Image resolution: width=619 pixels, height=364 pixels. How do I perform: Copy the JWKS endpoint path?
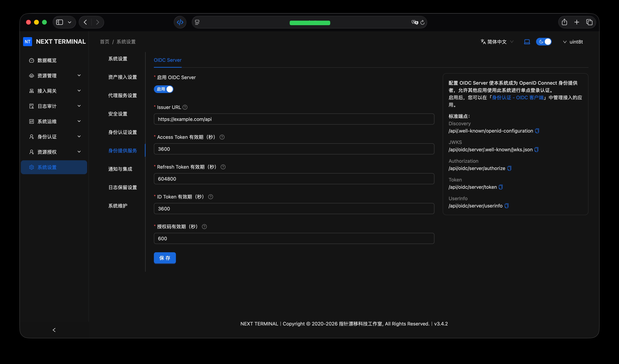click(x=536, y=150)
